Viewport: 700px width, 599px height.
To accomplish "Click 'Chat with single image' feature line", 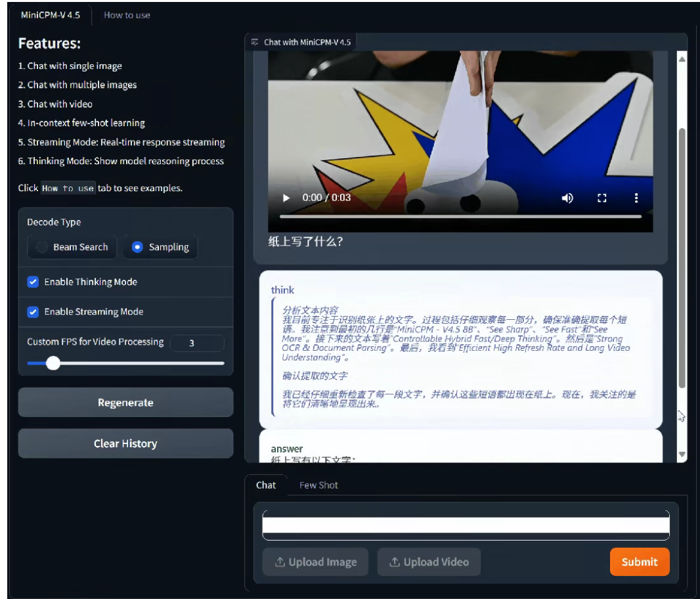I will click(70, 66).
